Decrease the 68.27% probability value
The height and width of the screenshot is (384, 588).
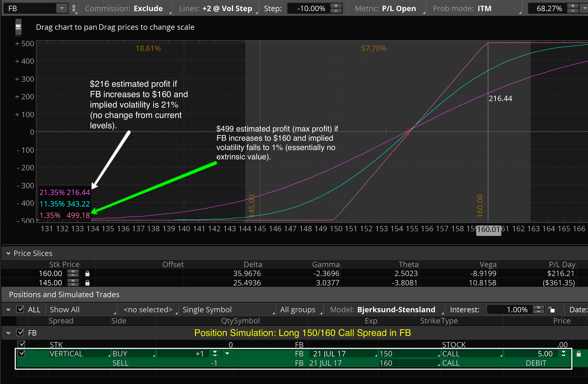[573, 11]
